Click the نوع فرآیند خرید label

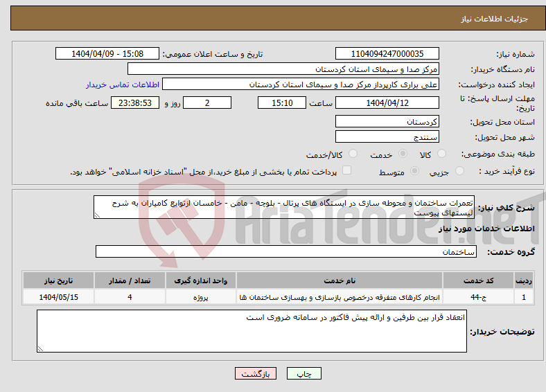507,171
